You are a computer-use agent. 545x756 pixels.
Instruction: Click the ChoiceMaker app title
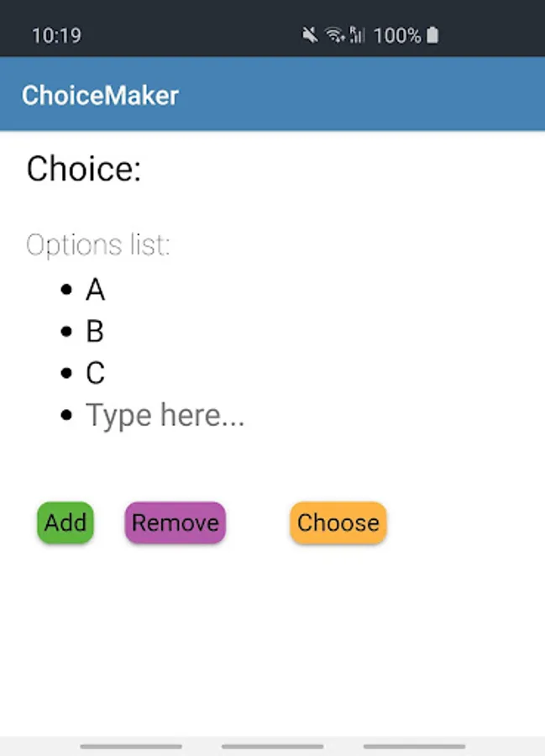[x=100, y=95]
